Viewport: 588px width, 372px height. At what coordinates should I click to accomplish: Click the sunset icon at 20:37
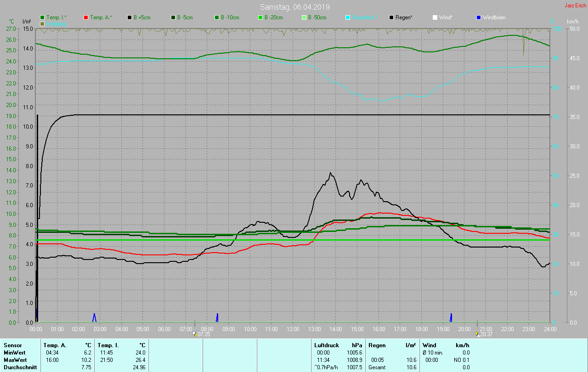pyautogui.click(x=478, y=334)
